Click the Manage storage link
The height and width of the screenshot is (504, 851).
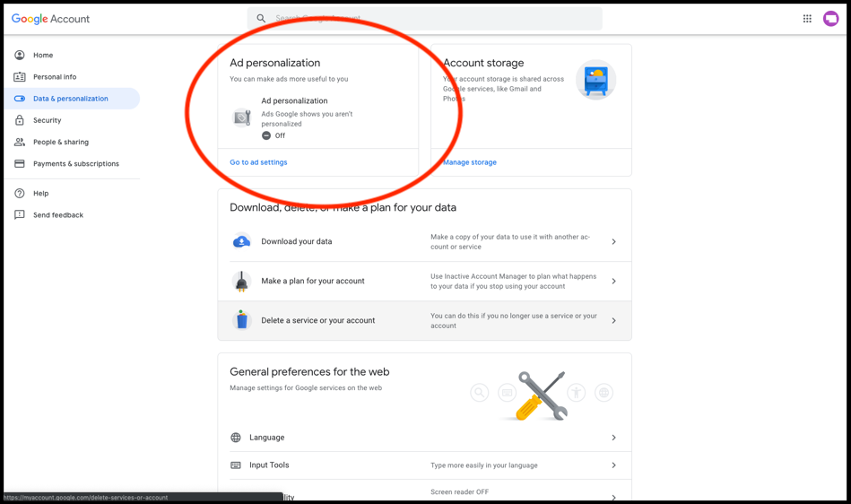[470, 162]
